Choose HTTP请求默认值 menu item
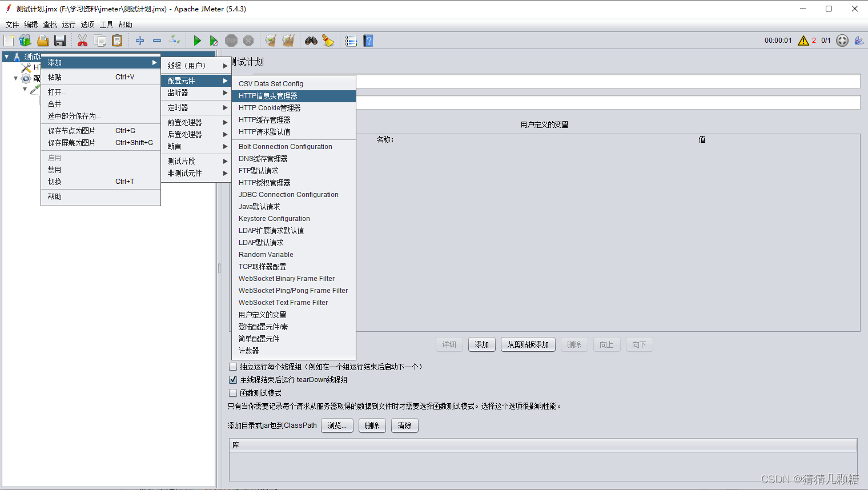The width and height of the screenshot is (868, 490). click(x=294, y=132)
